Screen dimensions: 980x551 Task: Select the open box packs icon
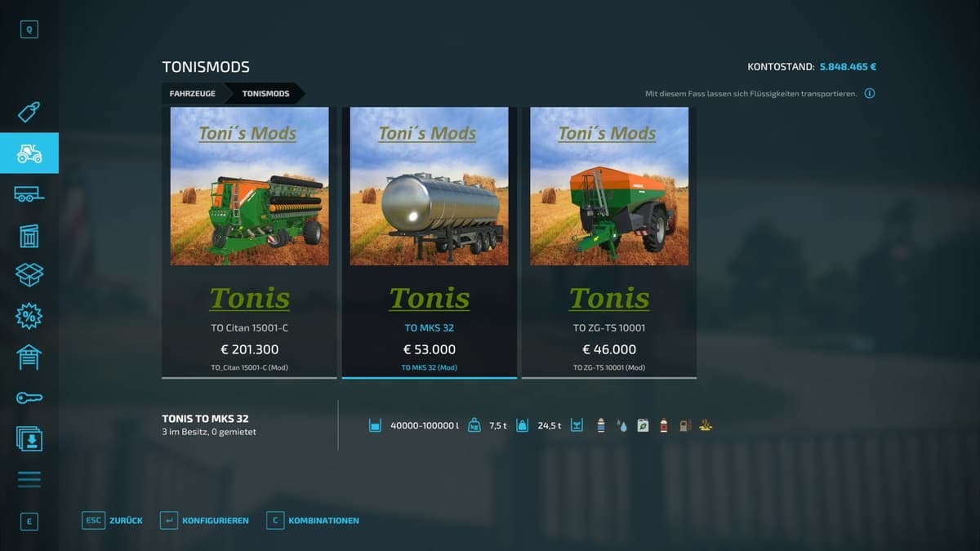point(29,275)
